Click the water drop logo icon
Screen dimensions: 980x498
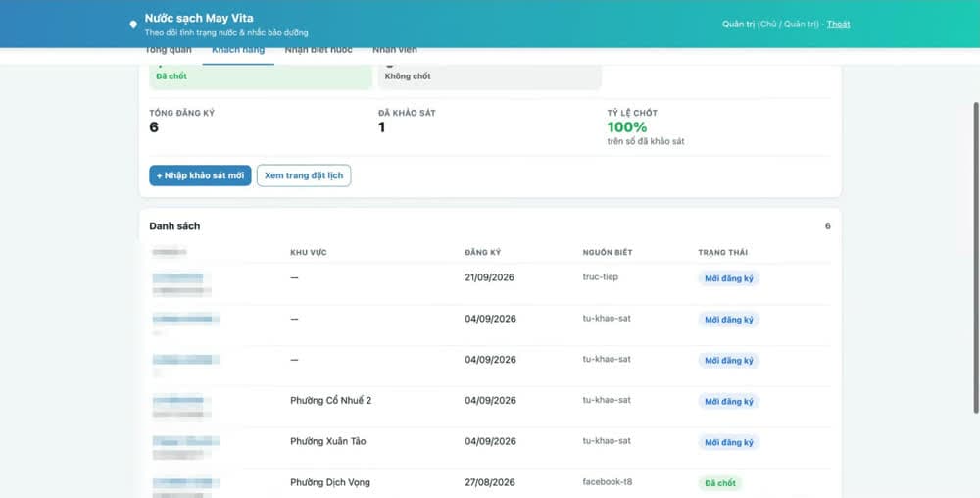point(133,25)
